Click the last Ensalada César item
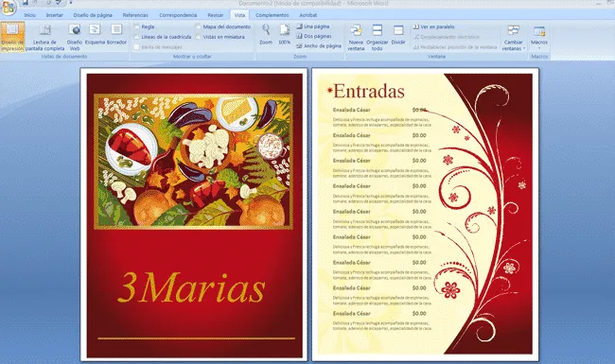 tap(351, 314)
